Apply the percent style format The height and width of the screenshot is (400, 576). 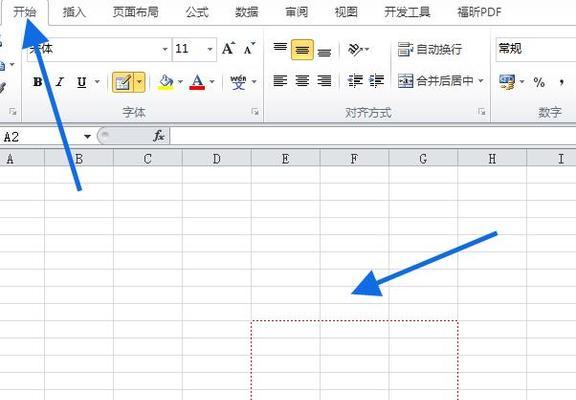coord(539,82)
